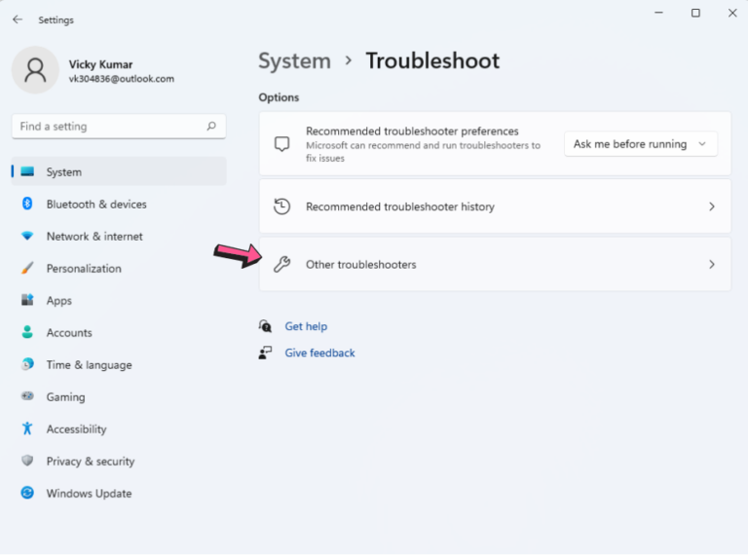Viewport: 748px width, 560px height.
Task: Go to Time & language settings
Action: [x=89, y=364]
